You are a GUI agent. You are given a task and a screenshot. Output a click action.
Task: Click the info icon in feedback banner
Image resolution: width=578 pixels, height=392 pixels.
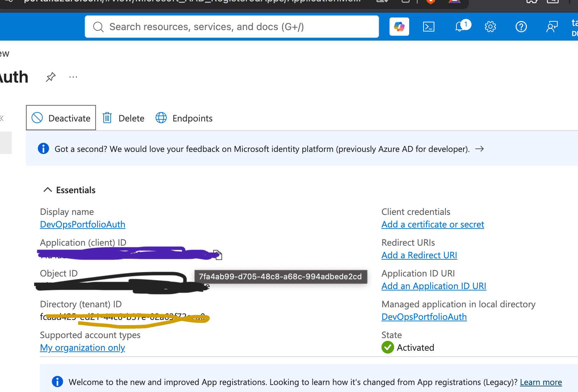click(x=43, y=148)
